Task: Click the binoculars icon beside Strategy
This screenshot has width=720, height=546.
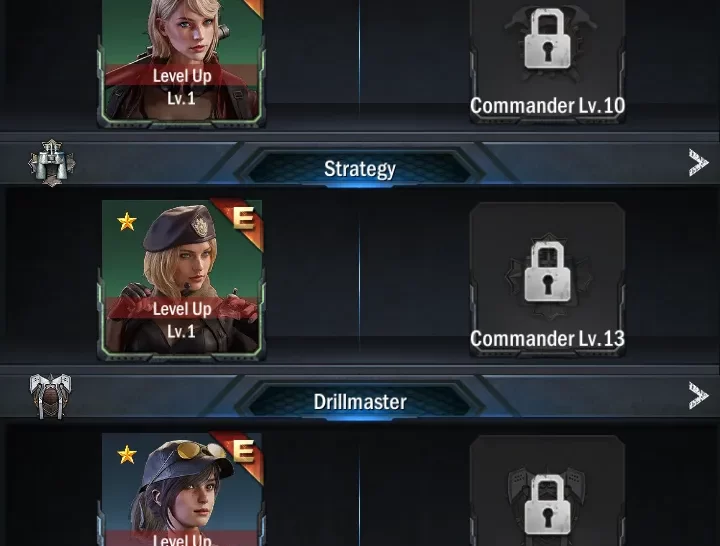Action: pyautogui.click(x=52, y=163)
